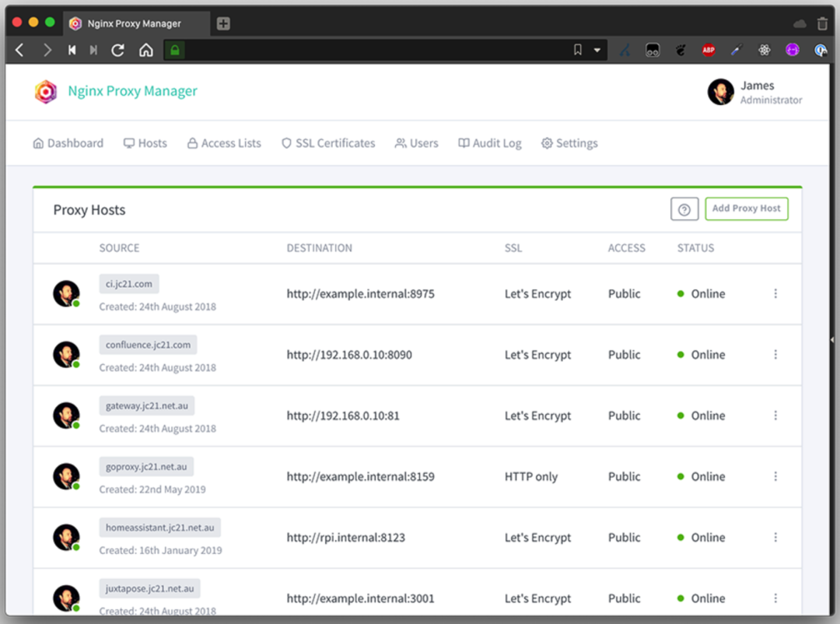Viewport: 840px width, 624px height.
Task: Click the Nginx Proxy Manager logo icon
Action: (46, 92)
